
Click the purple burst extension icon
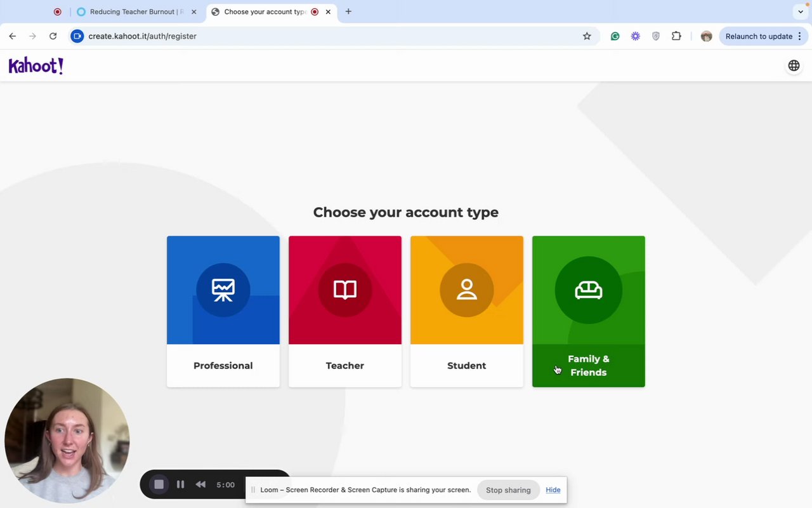(x=635, y=36)
